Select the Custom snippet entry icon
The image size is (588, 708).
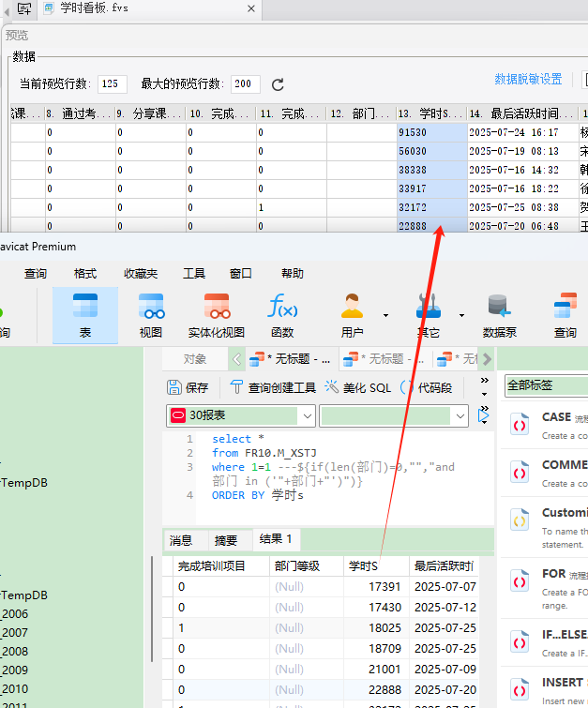(x=520, y=520)
